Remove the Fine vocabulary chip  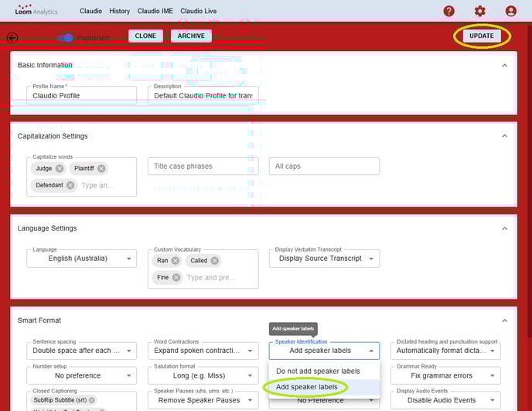click(x=176, y=278)
